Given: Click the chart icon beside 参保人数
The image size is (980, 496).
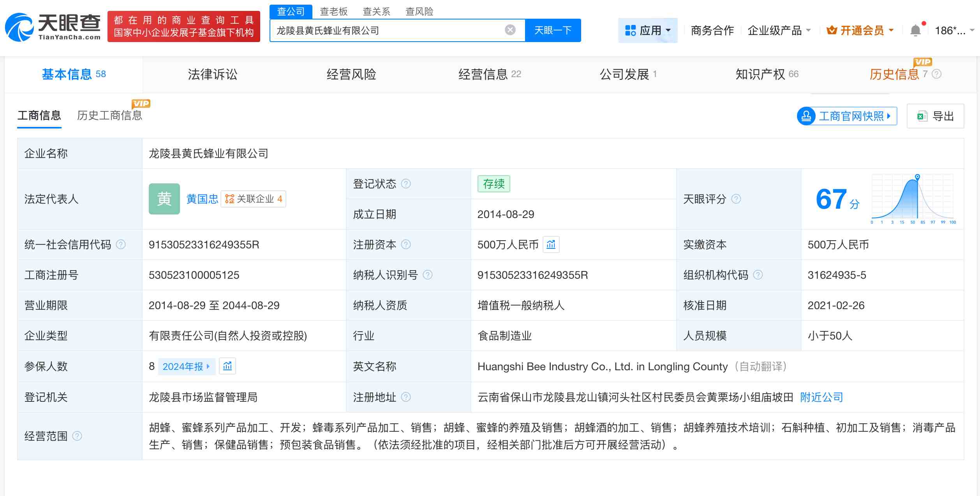Looking at the screenshot, I should (x=228, y=366).
